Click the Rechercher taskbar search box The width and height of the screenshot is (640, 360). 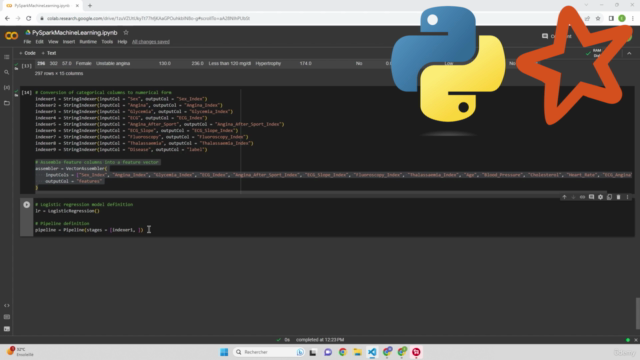[x=269, y=352]
